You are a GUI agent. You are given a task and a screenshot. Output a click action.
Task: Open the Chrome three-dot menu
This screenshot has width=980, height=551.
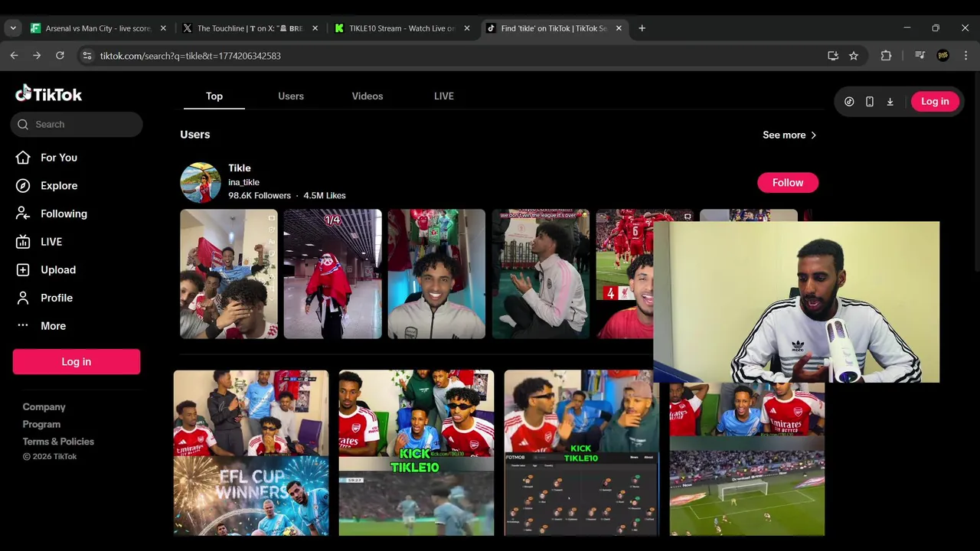tap(965, 56)
